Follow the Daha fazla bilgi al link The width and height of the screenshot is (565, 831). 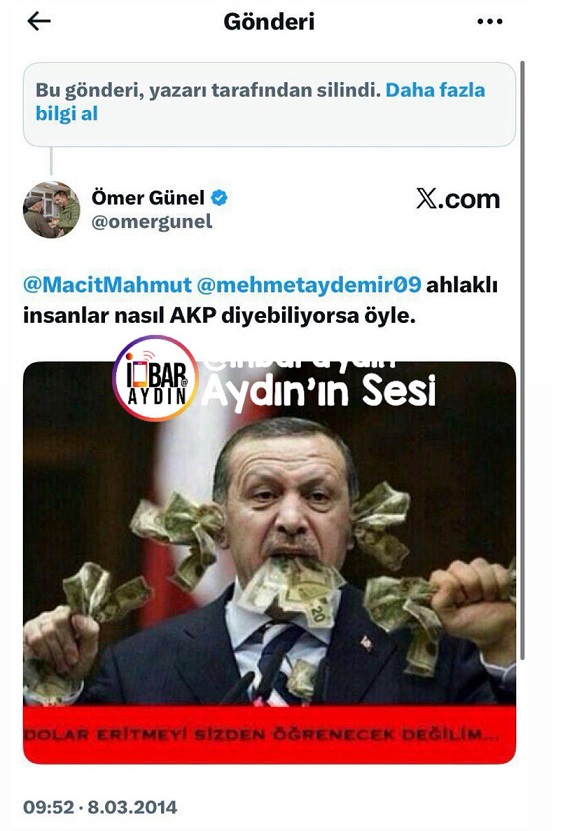(260, 102)
